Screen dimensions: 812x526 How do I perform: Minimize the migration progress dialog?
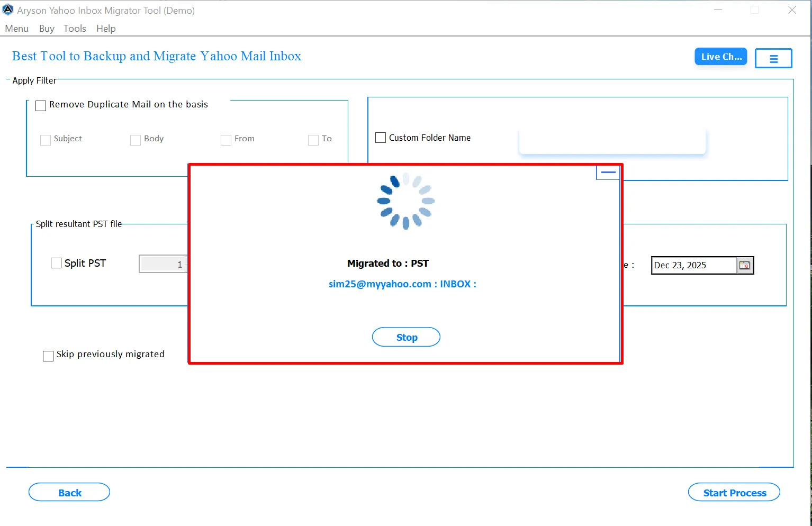click(608, 173)
